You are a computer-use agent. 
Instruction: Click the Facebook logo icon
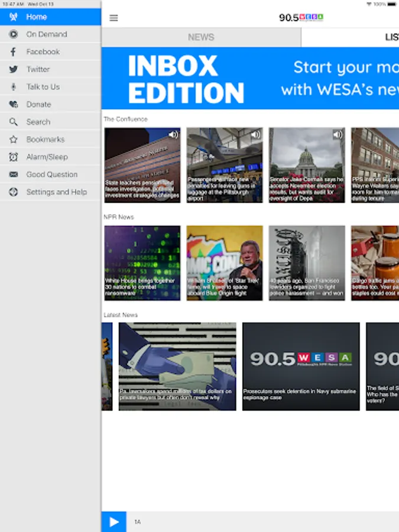13,52
